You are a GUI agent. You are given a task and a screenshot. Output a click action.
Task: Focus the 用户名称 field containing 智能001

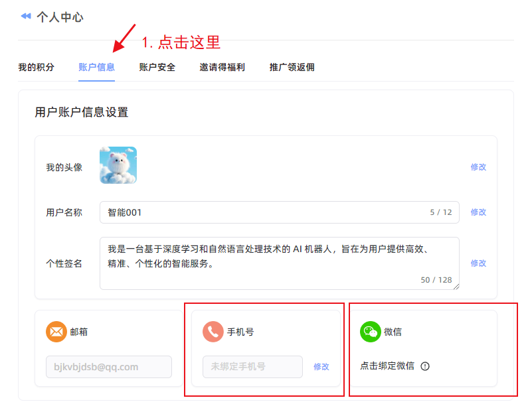pos(279,212)
